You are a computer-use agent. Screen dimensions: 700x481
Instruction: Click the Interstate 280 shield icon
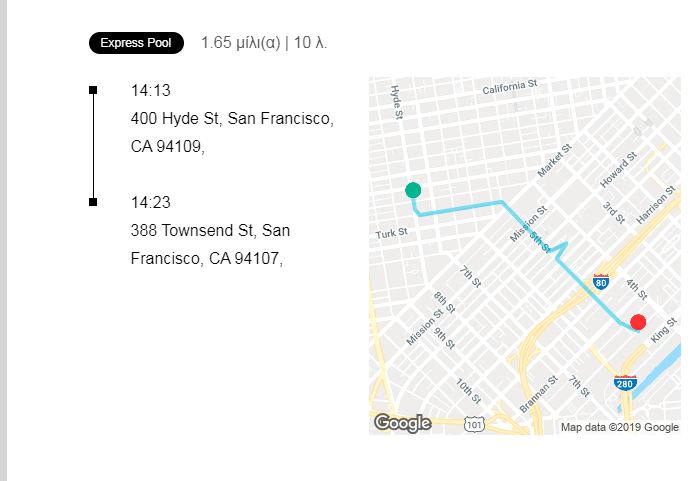(x=625, y=383)
